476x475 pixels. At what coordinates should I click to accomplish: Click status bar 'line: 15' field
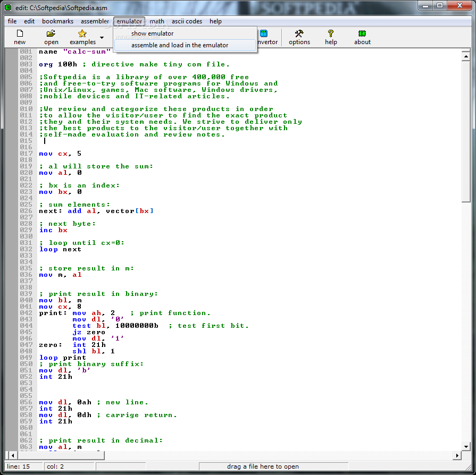coord(24,466)
